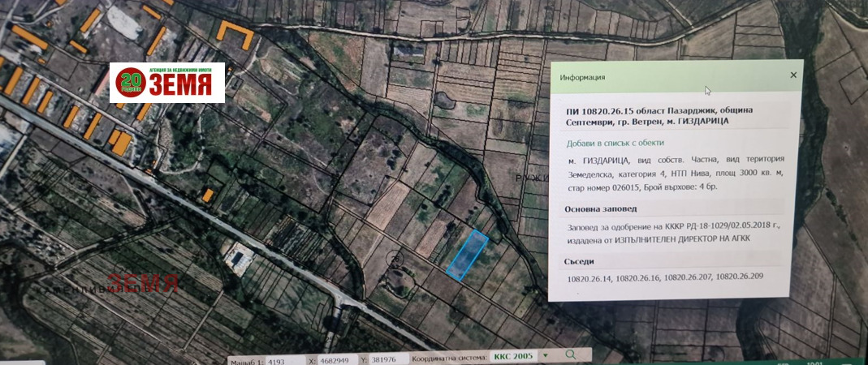Click the 'Основна заповед' section header
Screen dimensions: 868x365
click(600, 208)
